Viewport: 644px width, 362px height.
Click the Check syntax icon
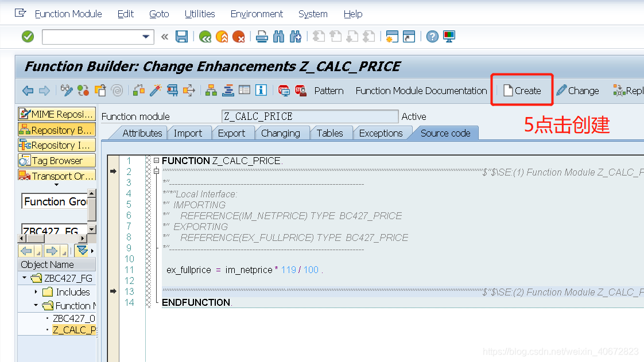(x=139, y=90)
